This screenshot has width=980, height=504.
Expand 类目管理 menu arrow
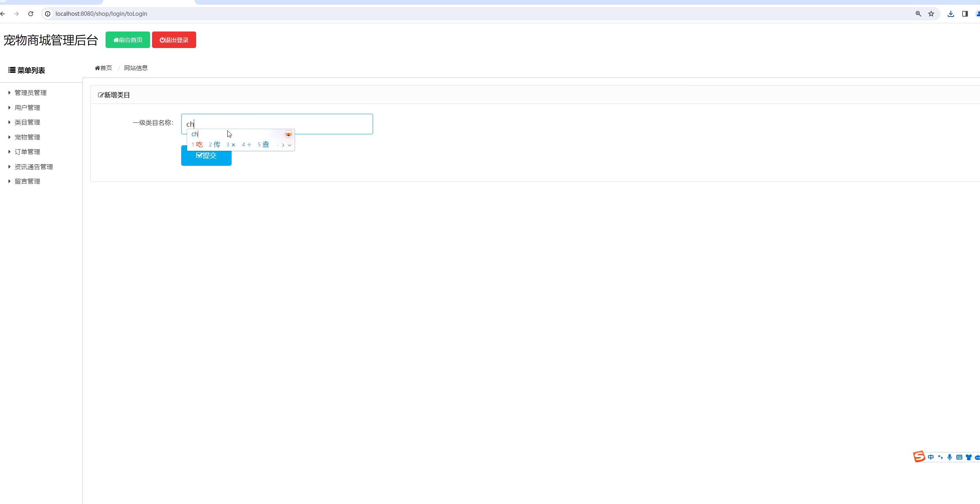[x=9, y=122]
